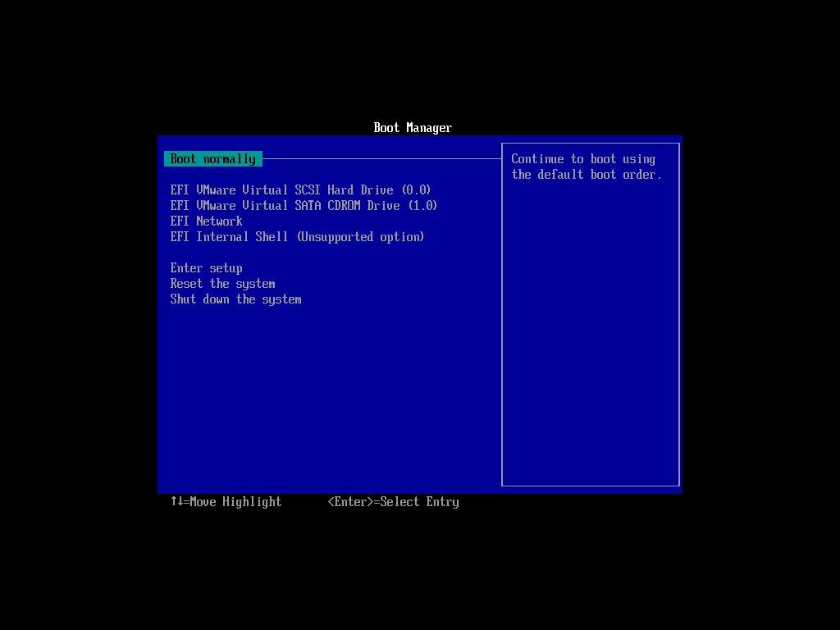Choose Reset the system
The height and width of the screenshot is (630, 840).
click(x=223, y=284)
